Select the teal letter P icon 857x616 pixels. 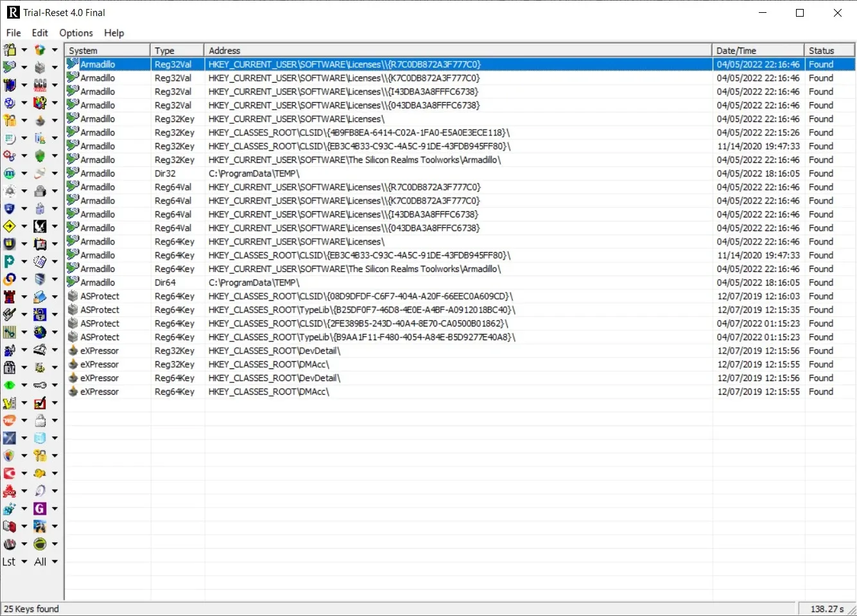(x=10, y=261)
